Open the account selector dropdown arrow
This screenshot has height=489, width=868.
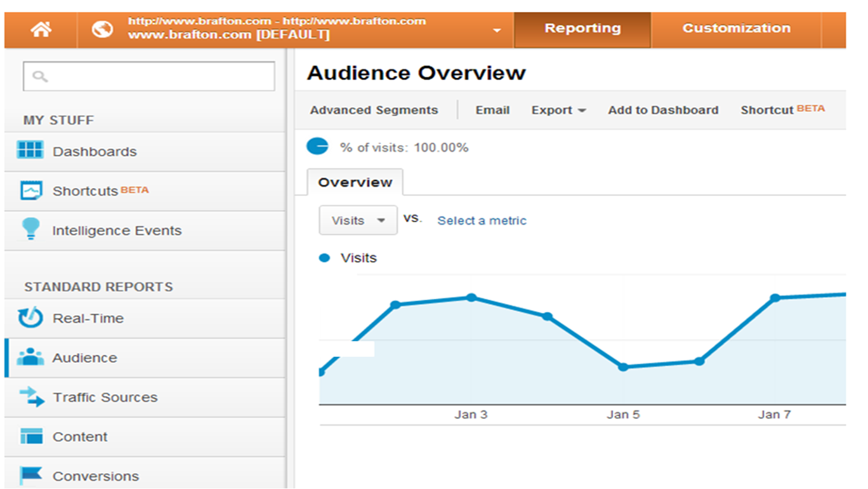click(497, 30)
